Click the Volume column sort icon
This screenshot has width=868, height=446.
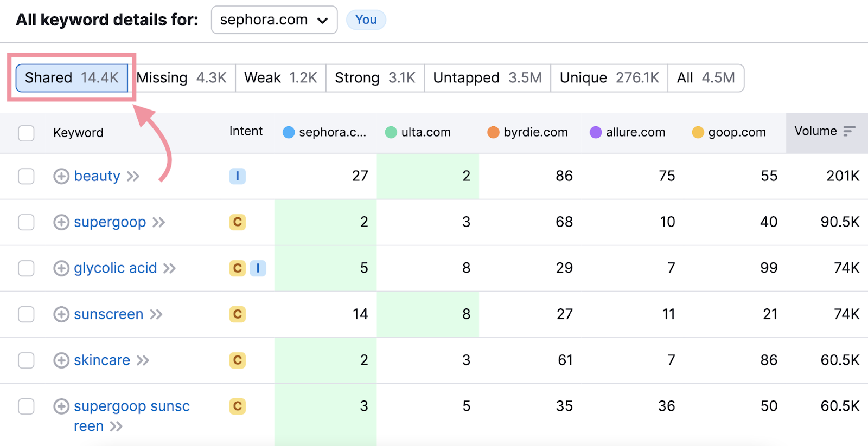pyautogui.click(x=849, y=131)
